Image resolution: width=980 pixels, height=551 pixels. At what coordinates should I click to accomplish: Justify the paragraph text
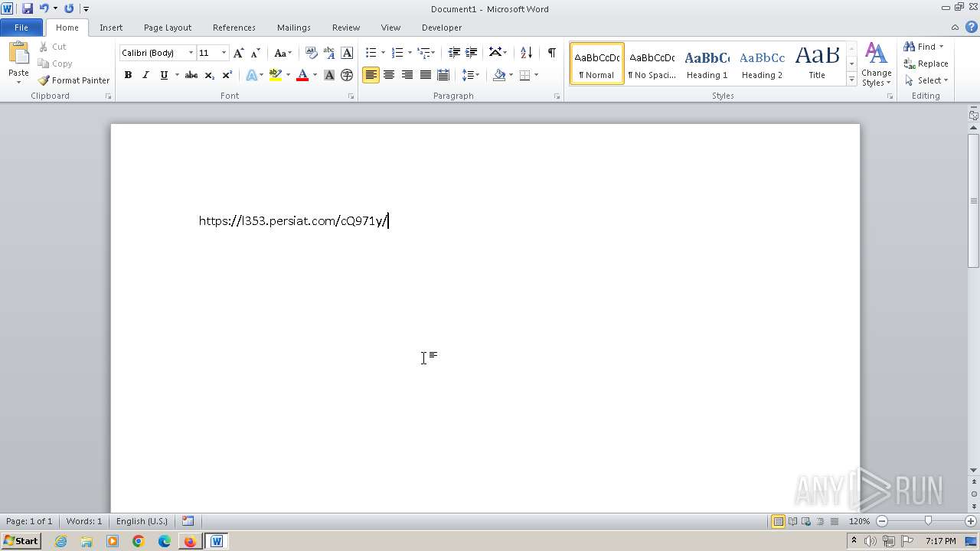(x=425, y=75)
